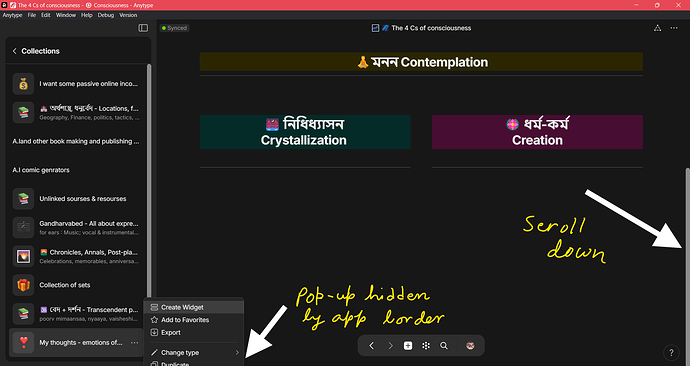The image size is (690, 366).
Task: Navigate forward with bottom panel right arrow
Action: 390,346
